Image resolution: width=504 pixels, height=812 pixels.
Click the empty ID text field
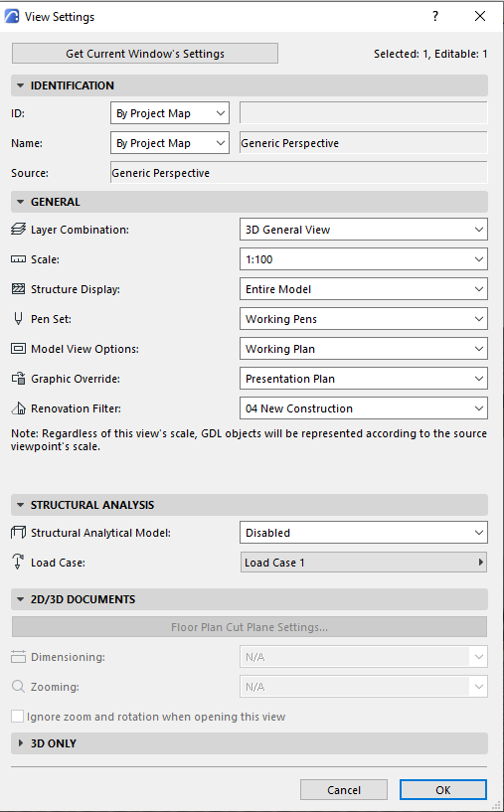pyautogui.click(x=364, y=113)
